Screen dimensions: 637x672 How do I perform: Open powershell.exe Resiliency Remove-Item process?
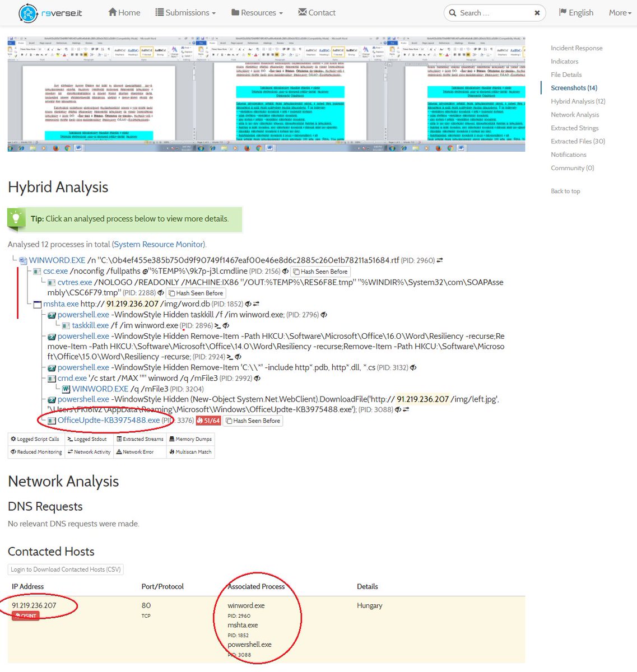(83, 336)
